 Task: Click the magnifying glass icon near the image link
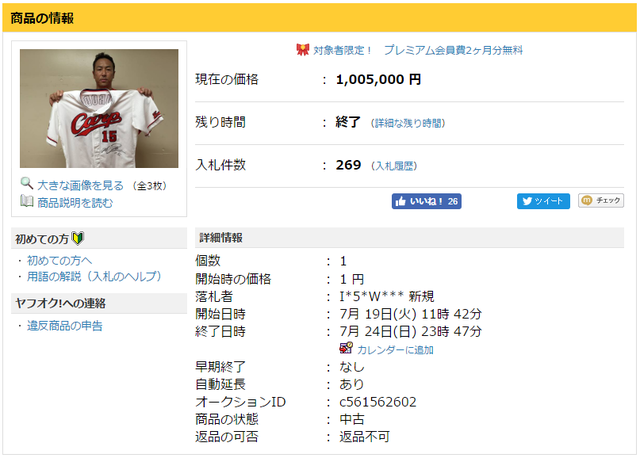point(27,184)
